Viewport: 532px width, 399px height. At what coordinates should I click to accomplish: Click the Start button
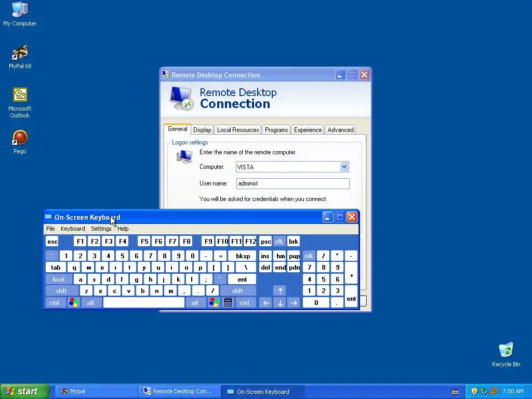(24, 391)
